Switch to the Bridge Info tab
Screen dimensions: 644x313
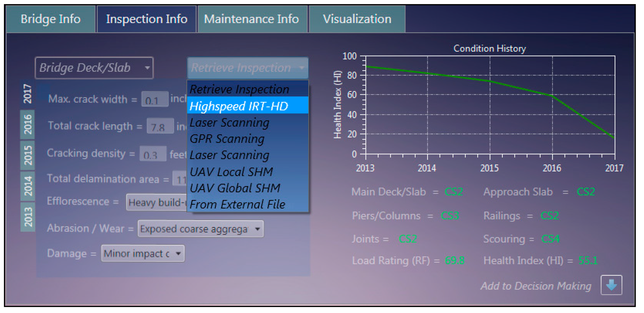point(50,19)
